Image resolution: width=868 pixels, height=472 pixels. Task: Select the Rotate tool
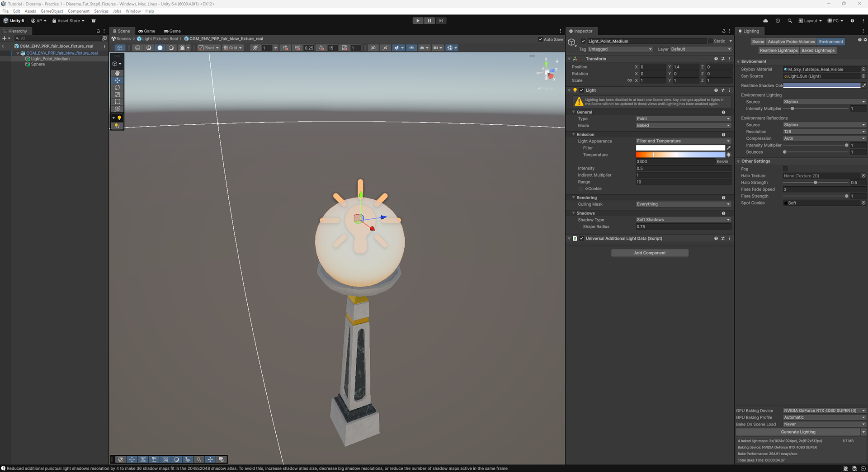click(x=117, y=87)
